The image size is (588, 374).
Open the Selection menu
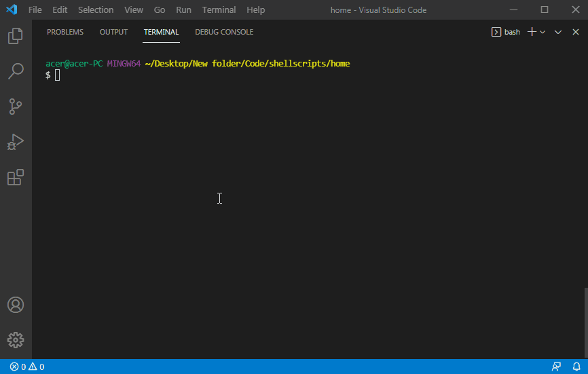click(96, 10)
